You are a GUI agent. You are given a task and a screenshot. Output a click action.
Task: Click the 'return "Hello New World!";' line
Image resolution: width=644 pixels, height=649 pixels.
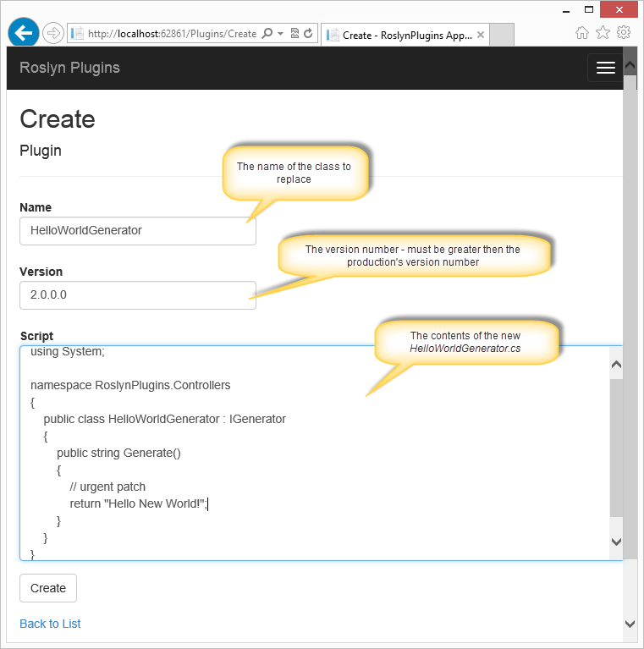pyautogui.click(x=138, y=503)
